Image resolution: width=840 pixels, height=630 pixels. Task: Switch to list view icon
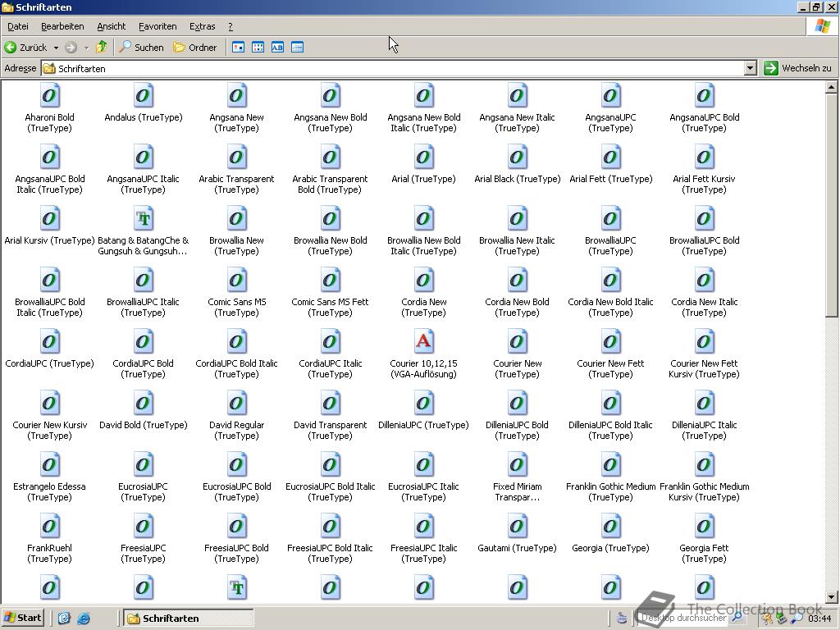pos(258,47)
